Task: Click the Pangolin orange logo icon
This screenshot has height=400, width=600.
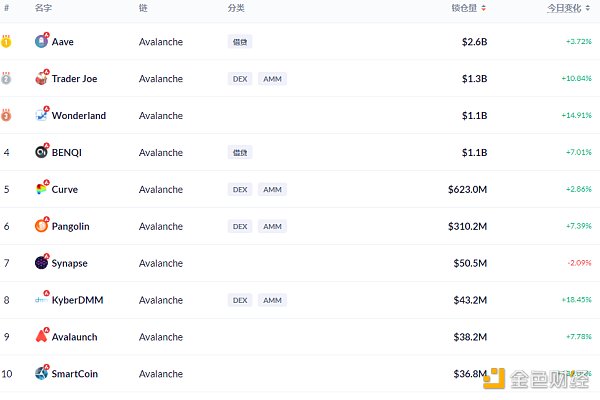Action: point(41,226)
